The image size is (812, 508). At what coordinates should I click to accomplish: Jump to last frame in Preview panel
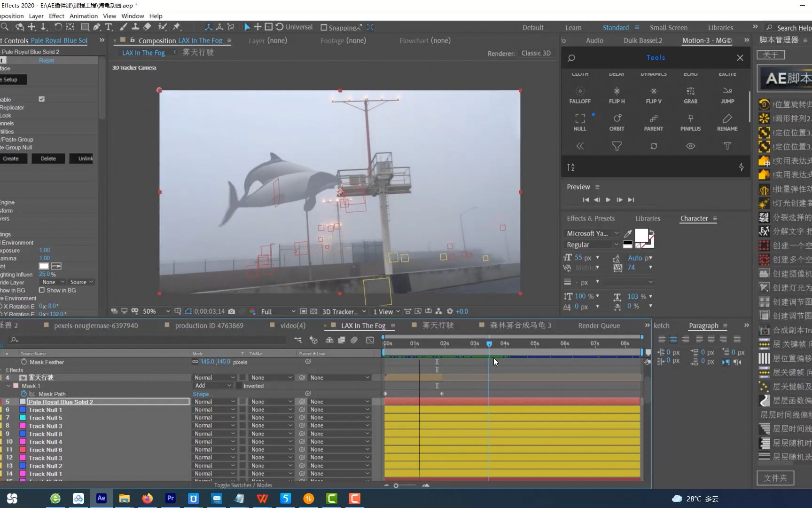pos(631,200)
